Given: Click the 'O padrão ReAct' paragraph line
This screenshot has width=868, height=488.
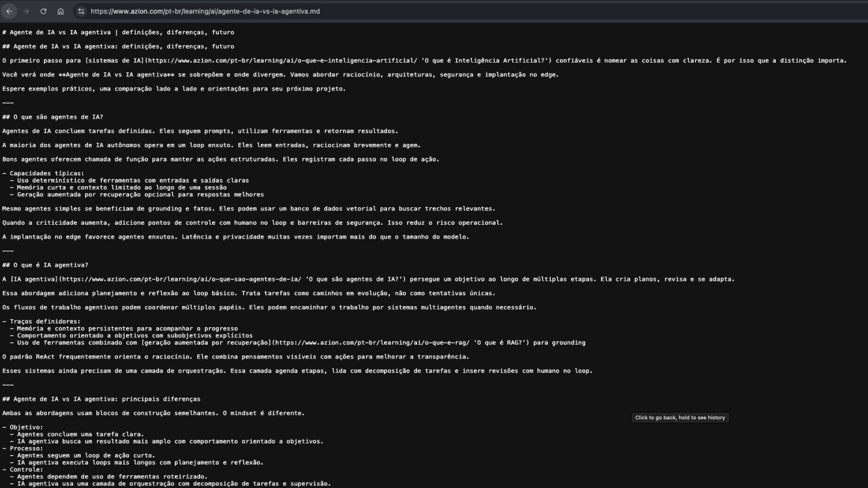Looking at the screenshot, I should click(x=236, y=357).
